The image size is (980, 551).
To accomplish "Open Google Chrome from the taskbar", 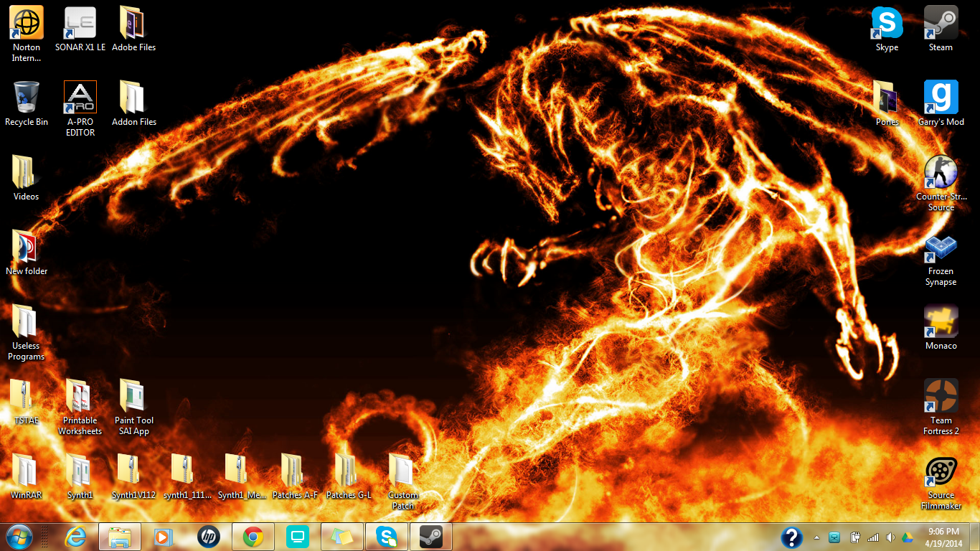I will point(253,537).
